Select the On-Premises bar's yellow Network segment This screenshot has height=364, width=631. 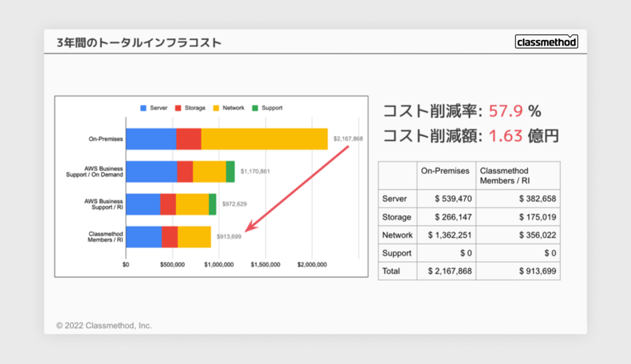point(264,139)
